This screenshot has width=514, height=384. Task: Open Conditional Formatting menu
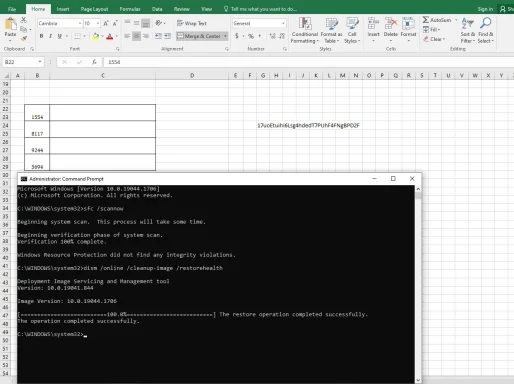tap(305, 30)
